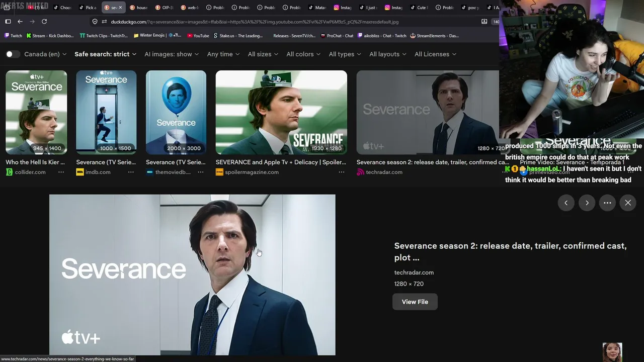Show next image in detail panel
644x362 pixels.
pos(587,203)
